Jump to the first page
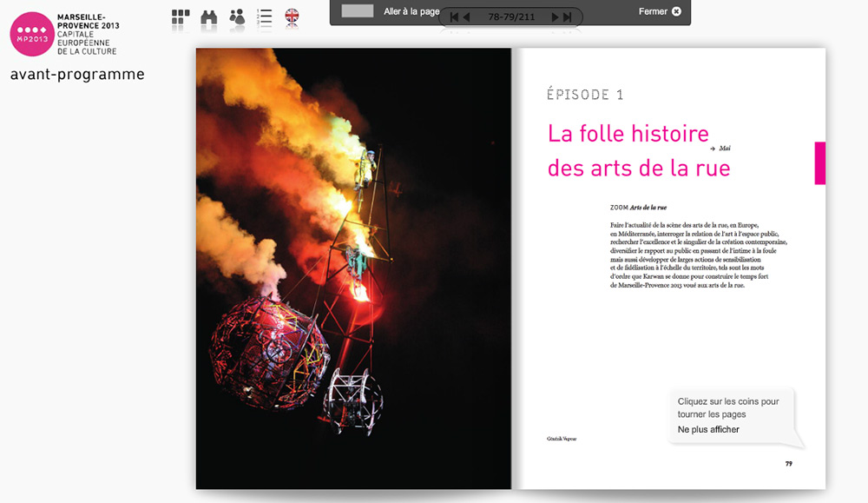 (454, 17)
